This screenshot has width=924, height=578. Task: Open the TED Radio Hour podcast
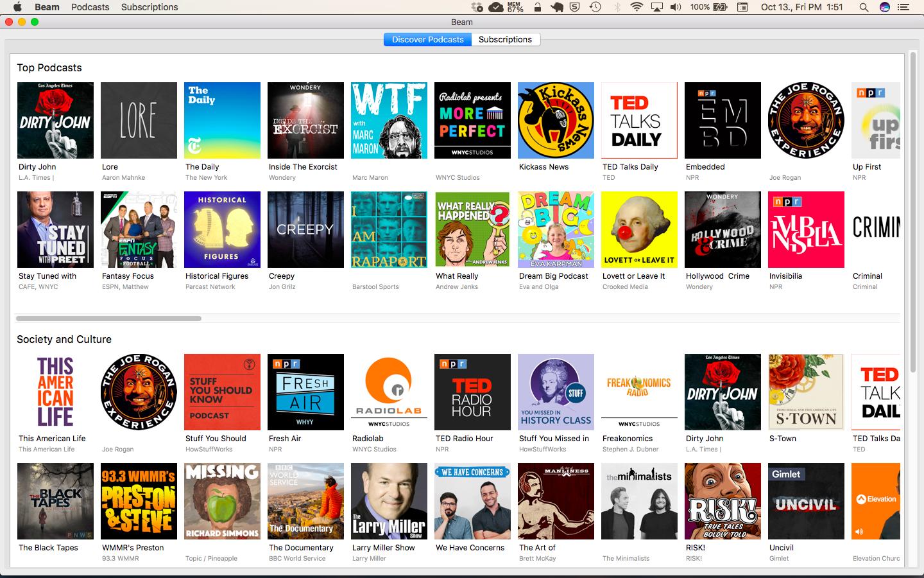click(x=472, y=392)
